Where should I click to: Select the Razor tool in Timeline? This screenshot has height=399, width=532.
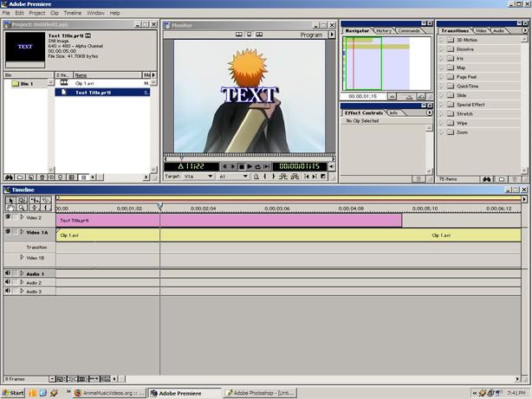(46, 200)
